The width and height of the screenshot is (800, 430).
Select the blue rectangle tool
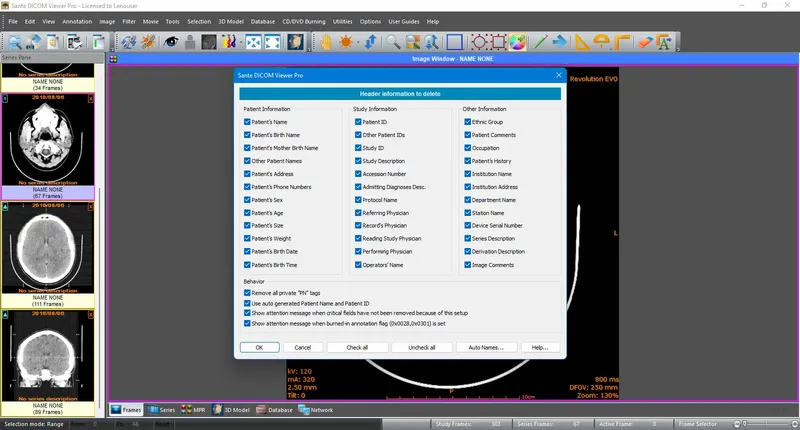click(x=455, y=42)
